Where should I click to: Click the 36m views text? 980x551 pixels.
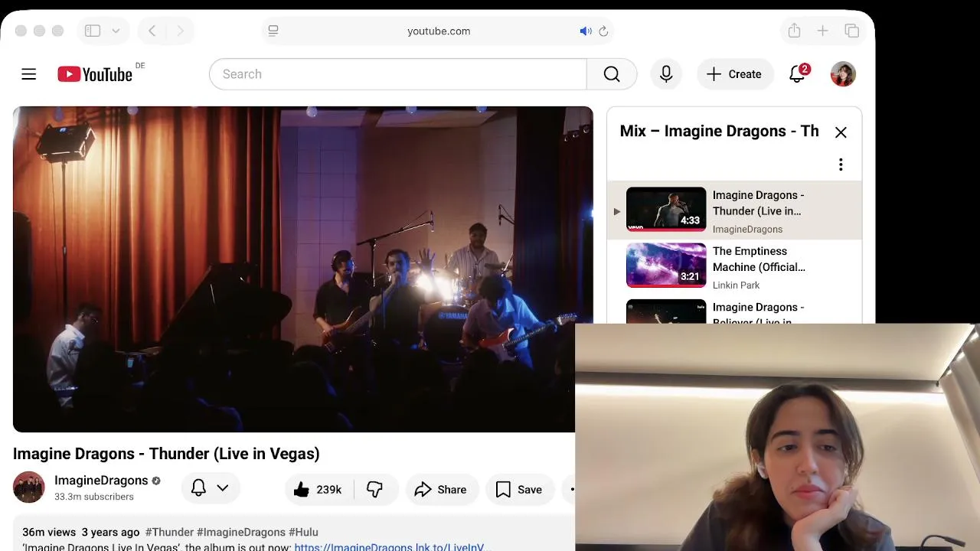tap(49, 532)
